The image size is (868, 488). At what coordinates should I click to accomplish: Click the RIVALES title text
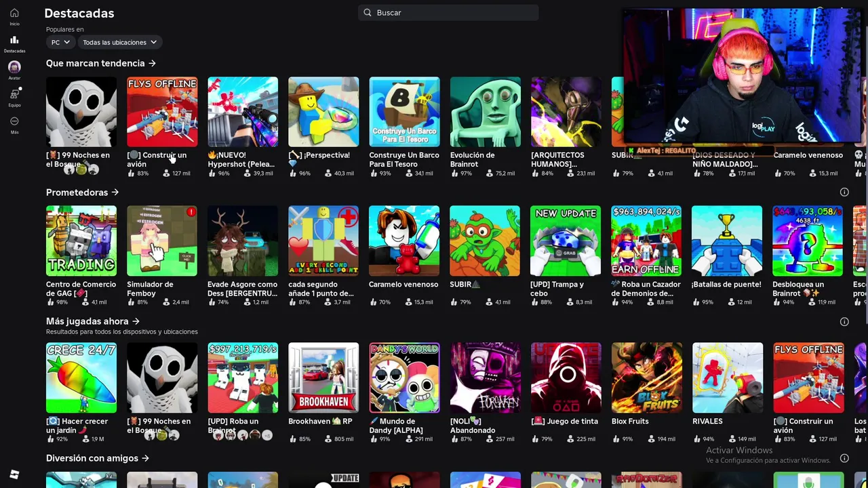707,421
